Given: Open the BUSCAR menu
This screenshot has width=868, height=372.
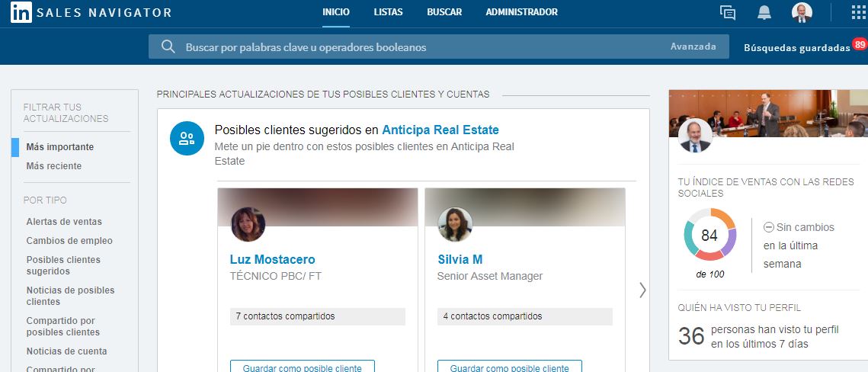Looking at the screenshot, I should (444, 12).
